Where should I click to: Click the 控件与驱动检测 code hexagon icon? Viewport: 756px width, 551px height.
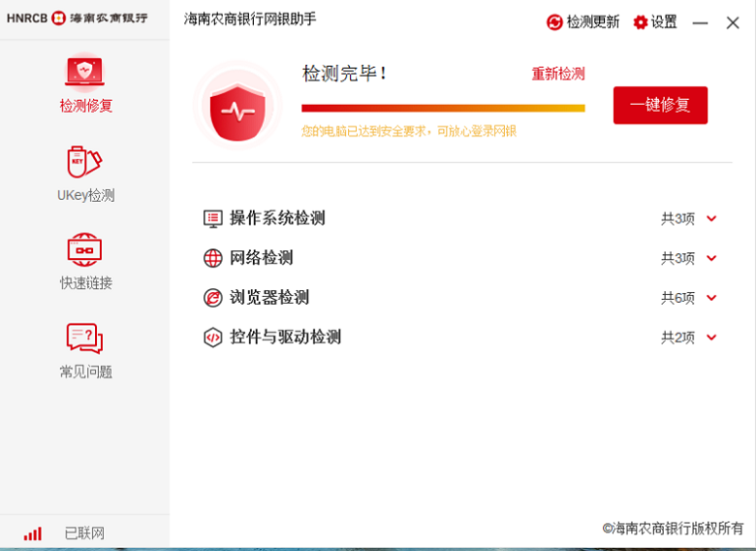coord(212,338)
